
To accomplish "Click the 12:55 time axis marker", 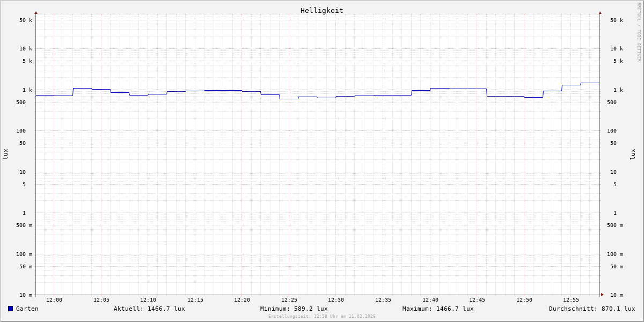I will [571, 300].
